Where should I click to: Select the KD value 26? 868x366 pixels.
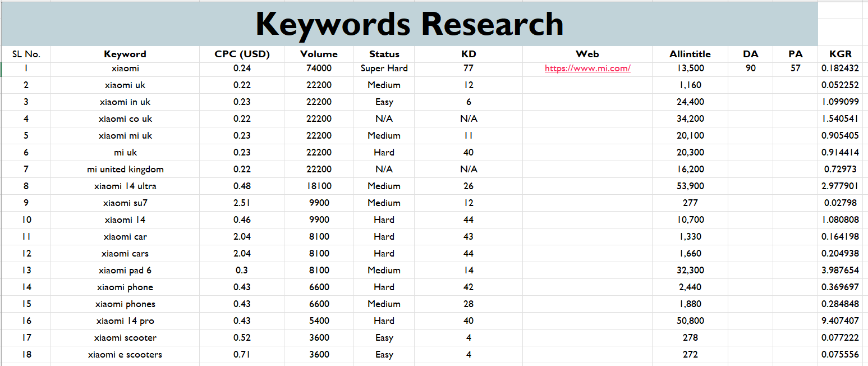coord(469,186)
